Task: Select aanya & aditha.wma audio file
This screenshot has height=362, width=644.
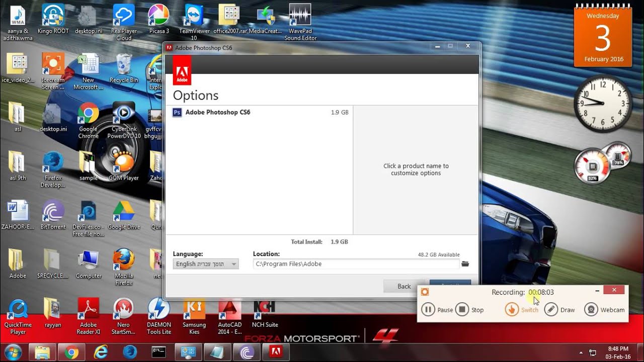Action: 18,23
